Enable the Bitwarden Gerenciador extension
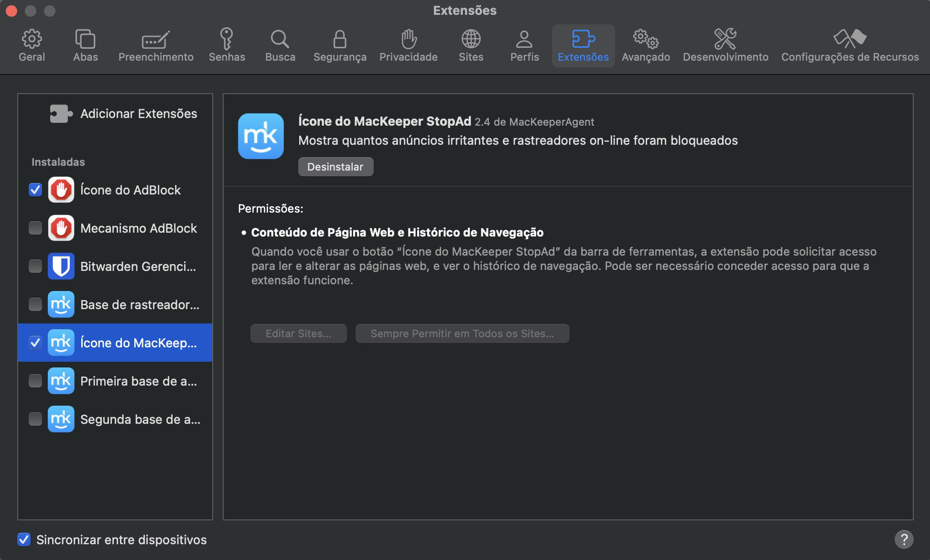Viewport: 930px width, 560px height. point(35,266)
